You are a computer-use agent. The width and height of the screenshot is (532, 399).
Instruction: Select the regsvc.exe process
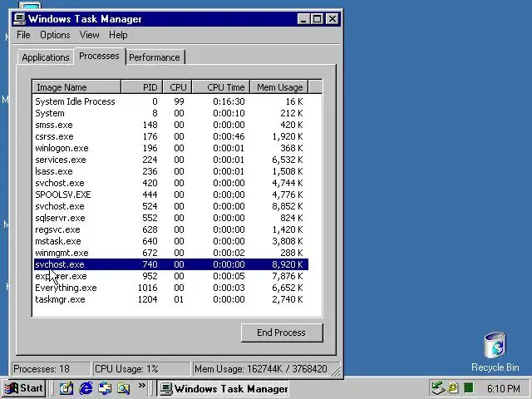pos(171,229)
